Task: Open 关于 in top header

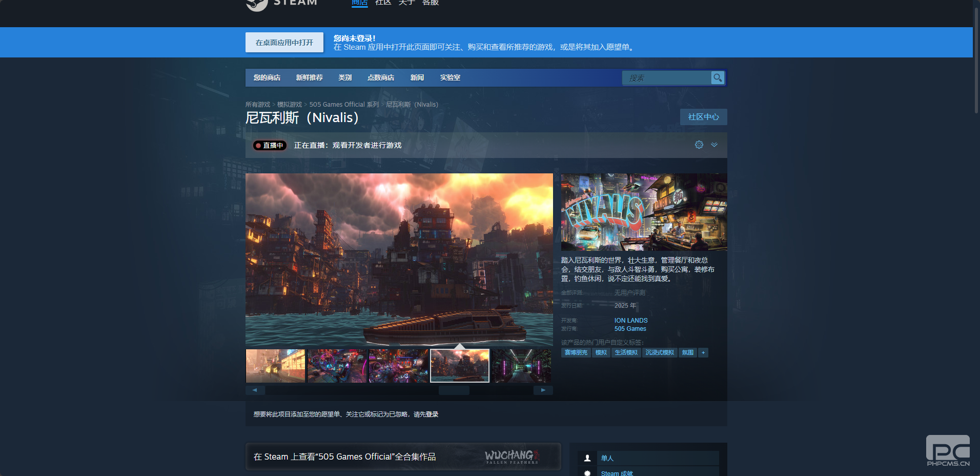Action: tap(407, 3)
